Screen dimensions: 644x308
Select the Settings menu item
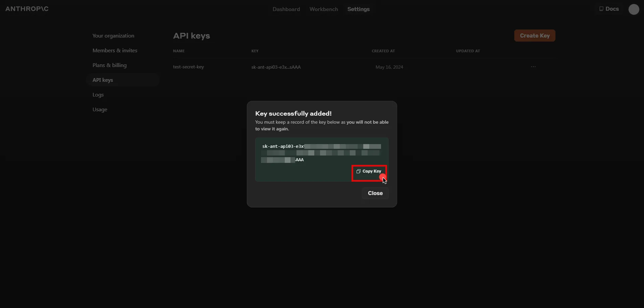tap(359, 9)
